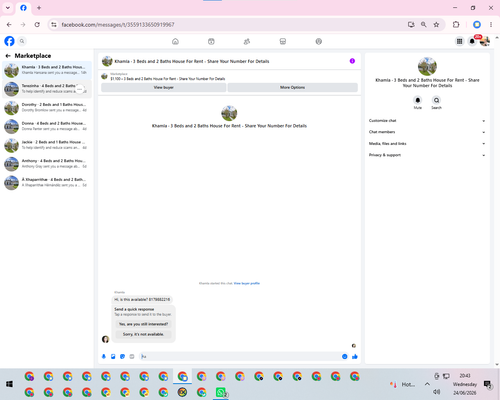Open options ellipsis on Teresinha conversation
The height and width of the screenshot is (400, 500).
pyautogui.click(x=80, y=89)
